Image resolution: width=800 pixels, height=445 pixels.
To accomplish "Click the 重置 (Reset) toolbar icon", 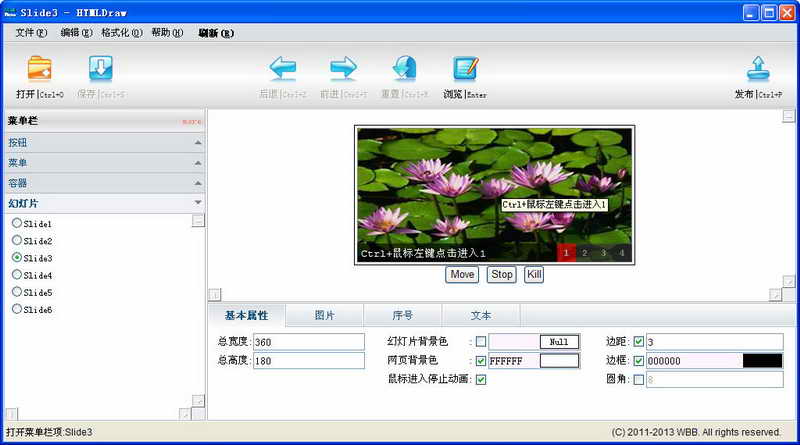I will click(404, 69).
